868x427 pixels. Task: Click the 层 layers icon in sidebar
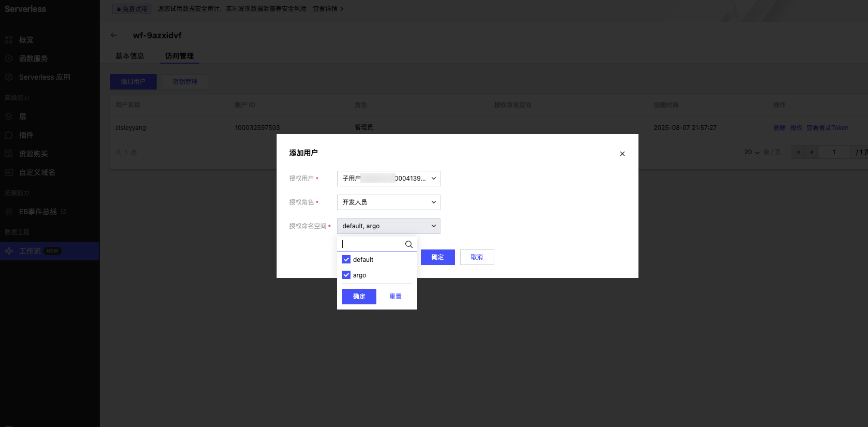[x=9, y=116]
